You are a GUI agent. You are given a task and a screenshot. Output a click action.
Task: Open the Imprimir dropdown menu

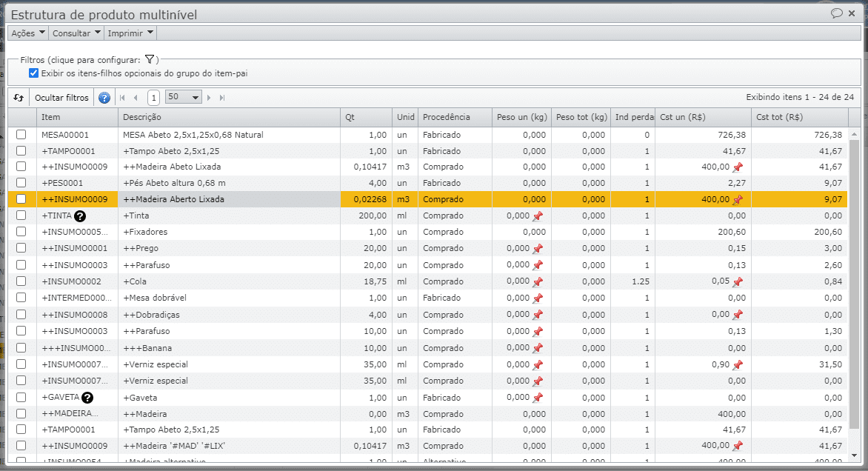pyautogui.click(x=130, y=33)
